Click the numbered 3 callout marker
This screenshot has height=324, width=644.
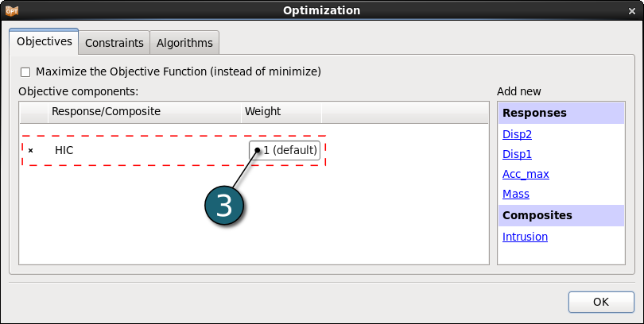[224, 206]
